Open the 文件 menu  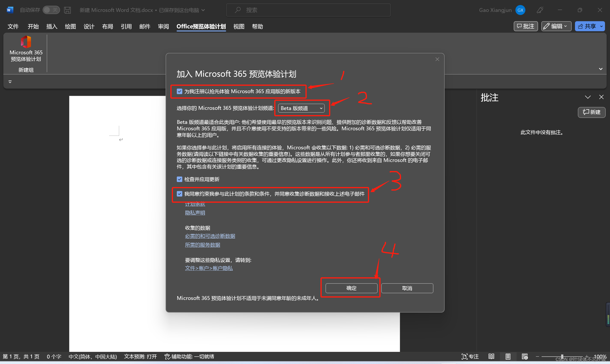pyautogui.click(x=13, y=26)
